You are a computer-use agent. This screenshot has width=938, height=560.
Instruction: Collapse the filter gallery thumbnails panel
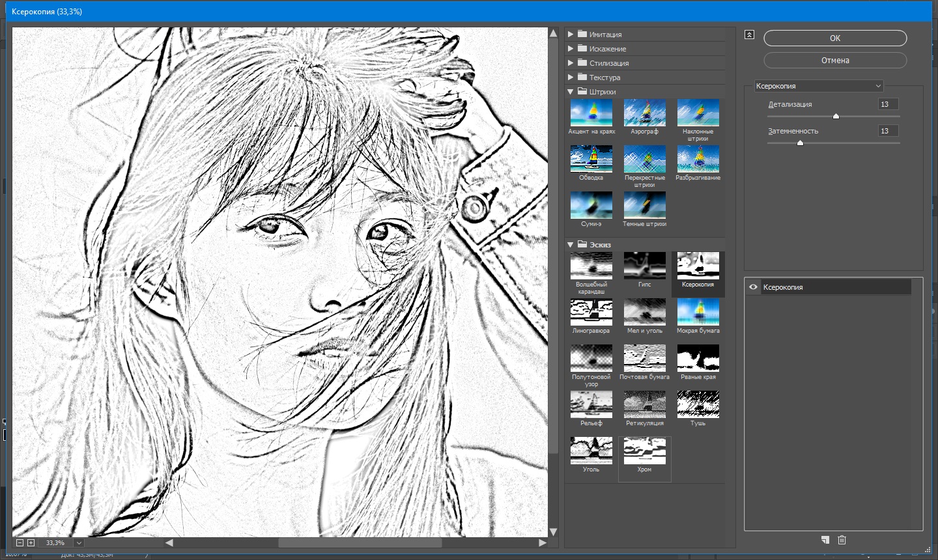click(749, 35)
